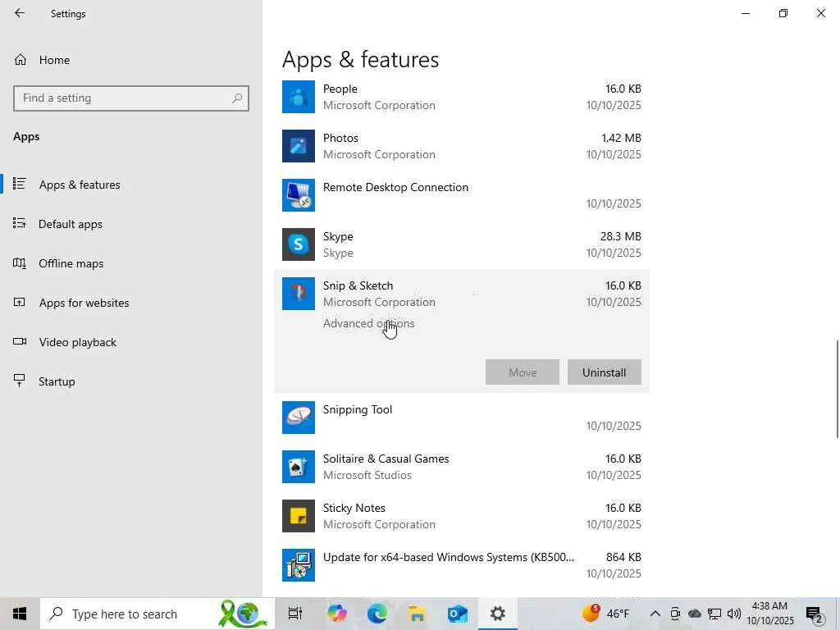Click the Photos app icon

tap(299, 146)
